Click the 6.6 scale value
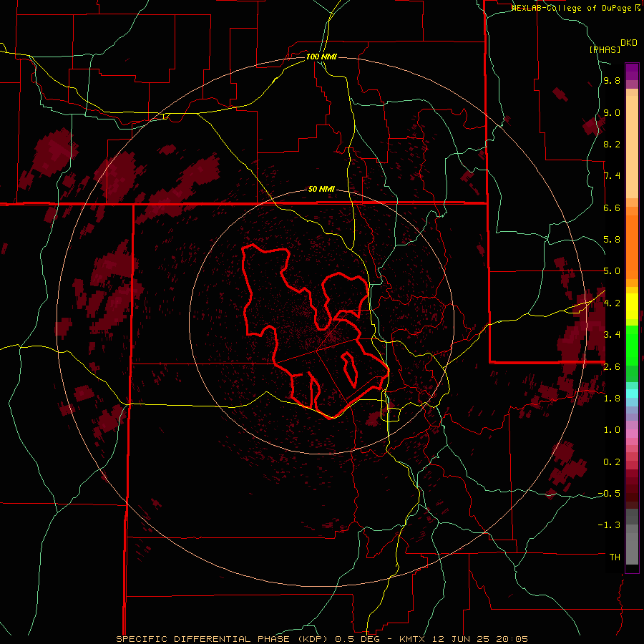The width and height of the screenshot is (644, 644). (612, 208)
